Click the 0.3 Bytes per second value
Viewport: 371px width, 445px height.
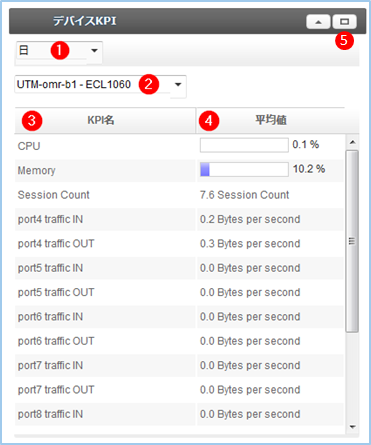click(x=250, y=244)
